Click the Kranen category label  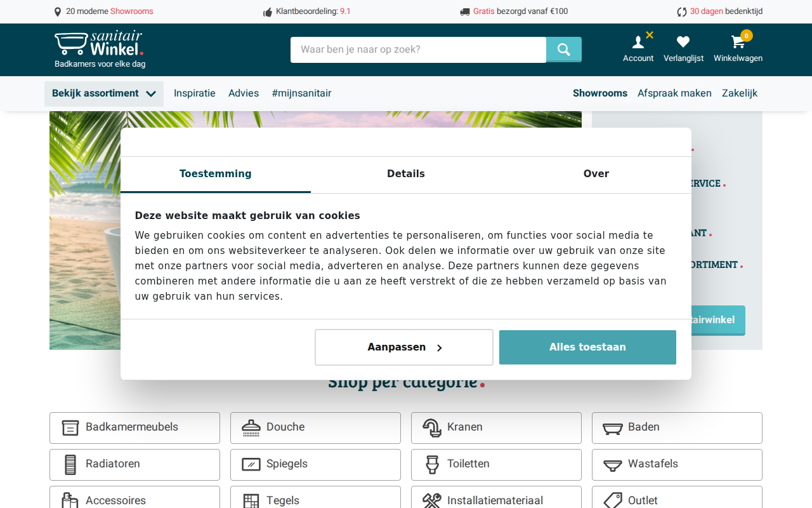coord(465,427)
